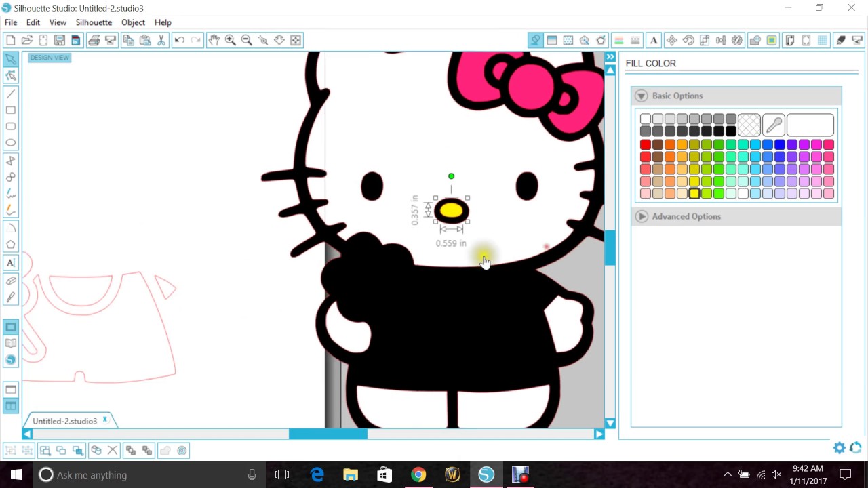
Task: Click the vertical scrollbar down arrow
Action: [x=610, y=424]
